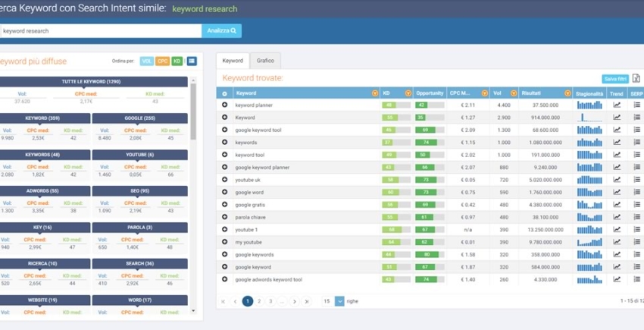Go to results page 3
Screen dimensions: 644x330
coord(270,301)
